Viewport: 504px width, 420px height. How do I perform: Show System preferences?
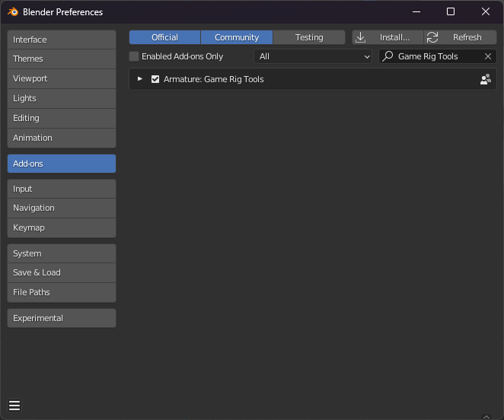[x=62, y=253]
